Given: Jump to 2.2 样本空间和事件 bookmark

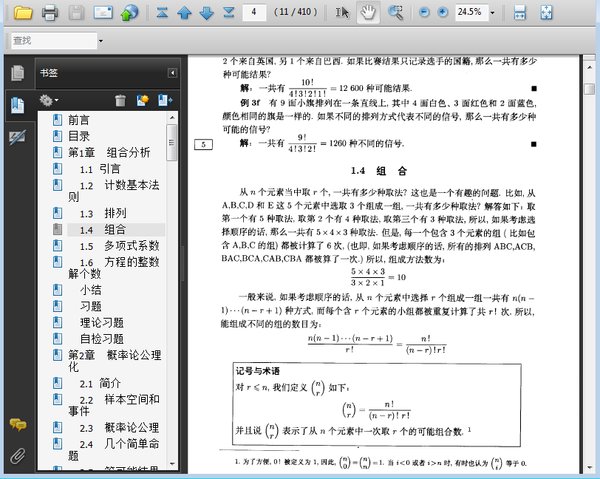Looking at the screenshot, I should [x=114, y=405].
